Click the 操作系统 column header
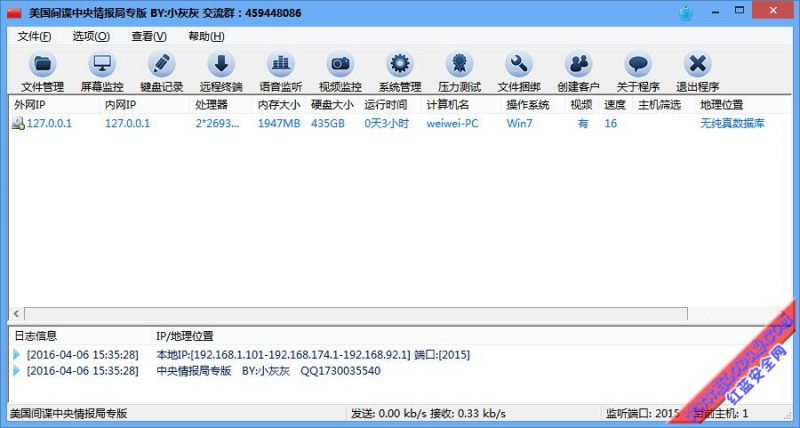This screenshot has width=800, height=428. (533, 105)
